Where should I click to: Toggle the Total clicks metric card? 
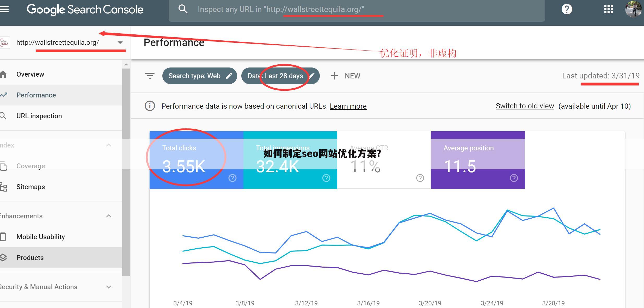pyautogui.click(x=197, y=160)
